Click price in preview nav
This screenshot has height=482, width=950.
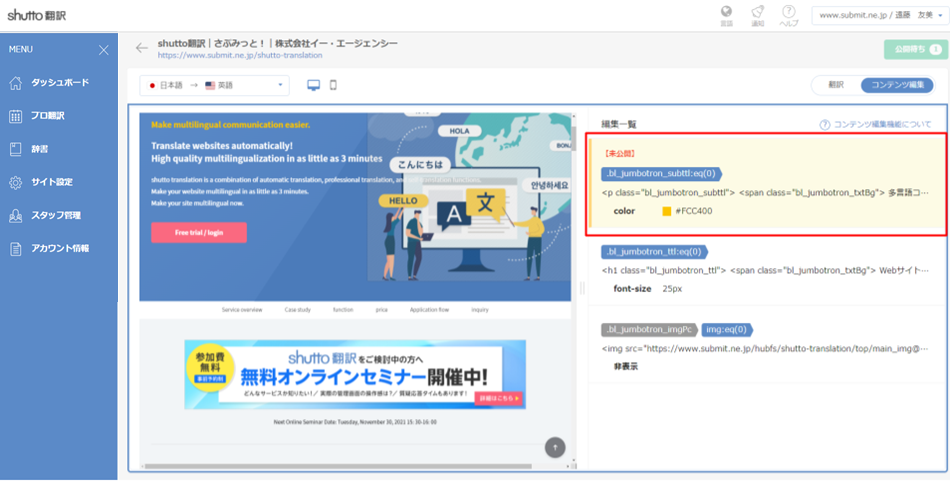pos(381,309)
